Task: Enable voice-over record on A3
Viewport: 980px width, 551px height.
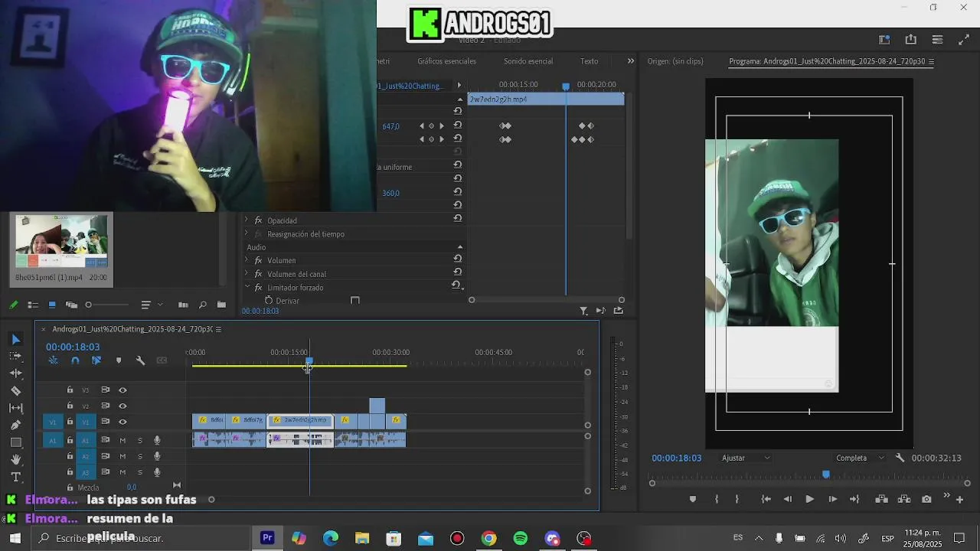Action: [x=157, y=472]
